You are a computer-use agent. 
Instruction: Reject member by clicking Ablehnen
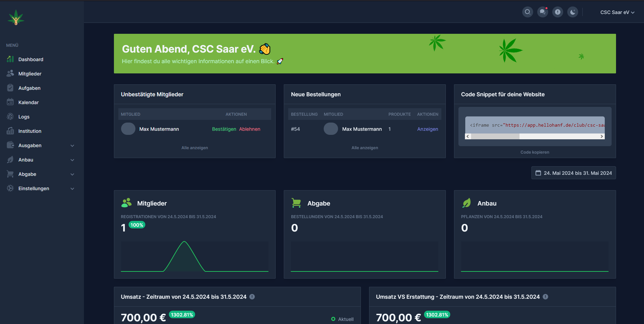point(249,129)
